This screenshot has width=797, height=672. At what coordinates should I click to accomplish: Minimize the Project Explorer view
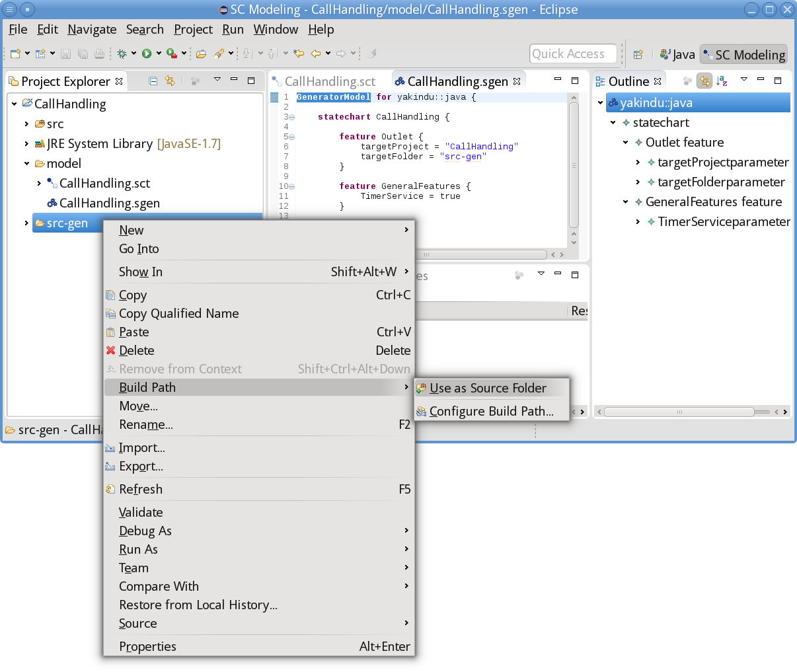click(x=234, y=79)
